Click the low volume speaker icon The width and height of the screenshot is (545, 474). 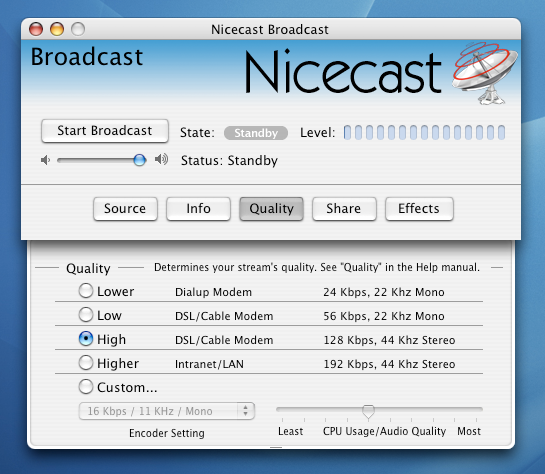pyautogui.click(x=46, y=160)
